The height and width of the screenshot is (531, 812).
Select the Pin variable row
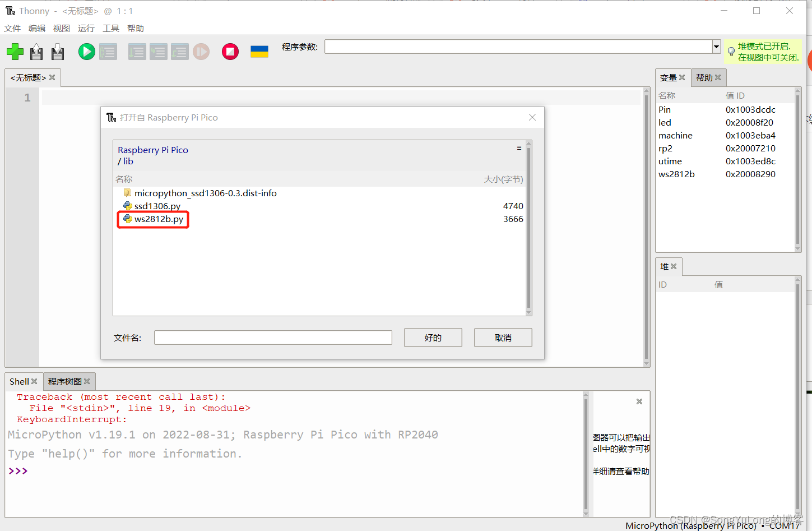pos(725,109)
